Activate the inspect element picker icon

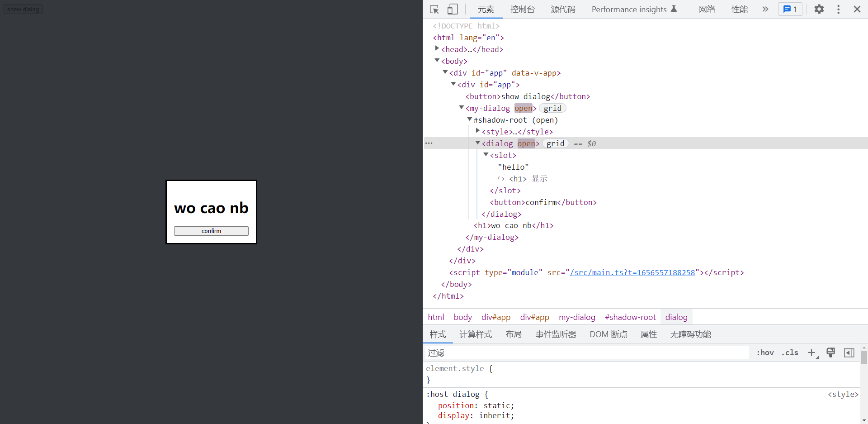point(434,10)
